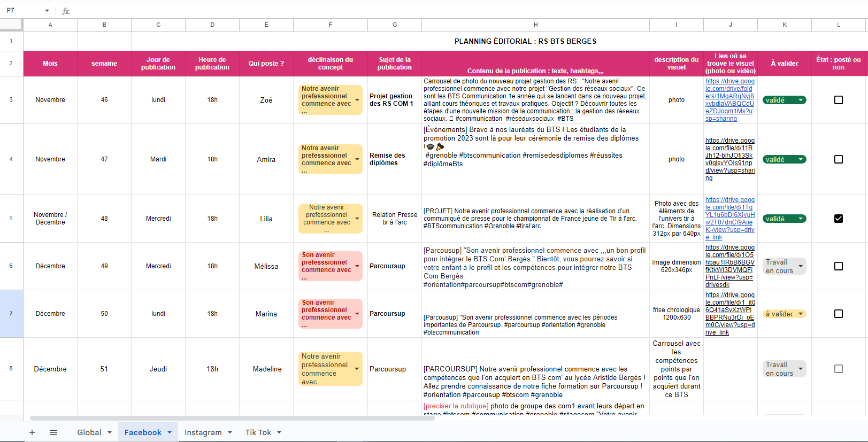
Task: Tick the posted checkbox for Zoé row
Action: pyautogui.click(x=839, y=100)
